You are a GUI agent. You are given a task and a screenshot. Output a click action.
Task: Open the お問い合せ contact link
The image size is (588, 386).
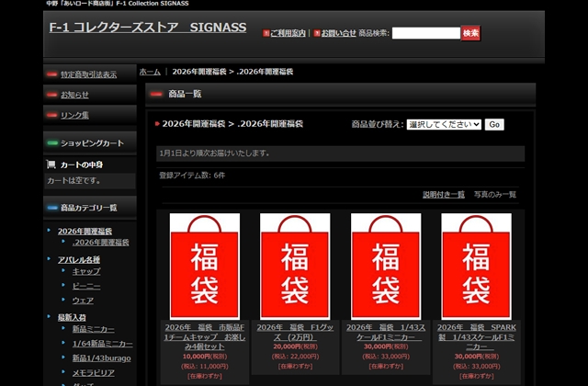pyautogui.click(x=337, y=33)
